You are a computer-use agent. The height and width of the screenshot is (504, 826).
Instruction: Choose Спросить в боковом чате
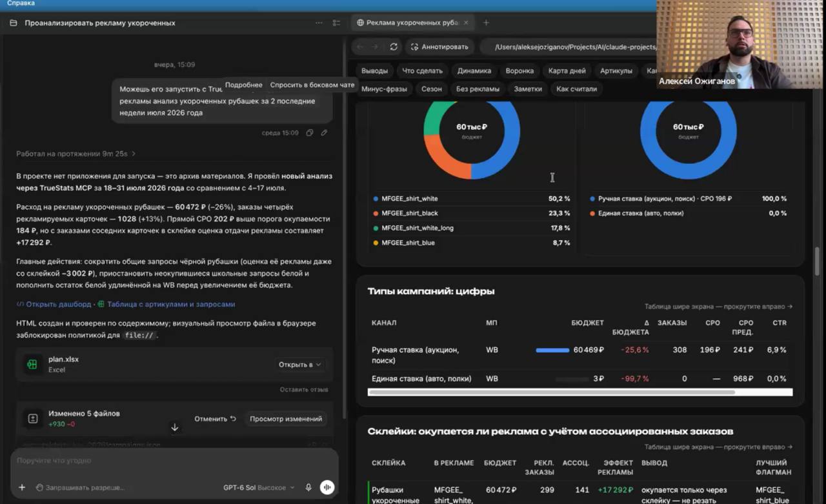pos(312,85)
